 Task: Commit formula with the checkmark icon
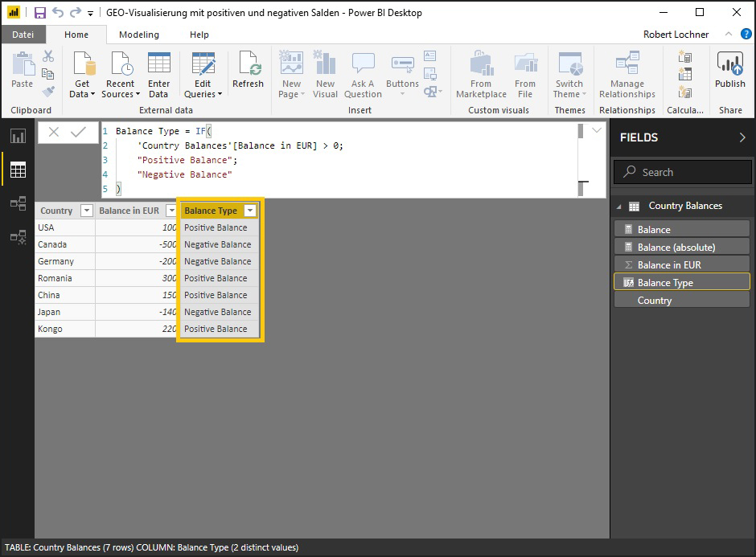pos(78,133)
